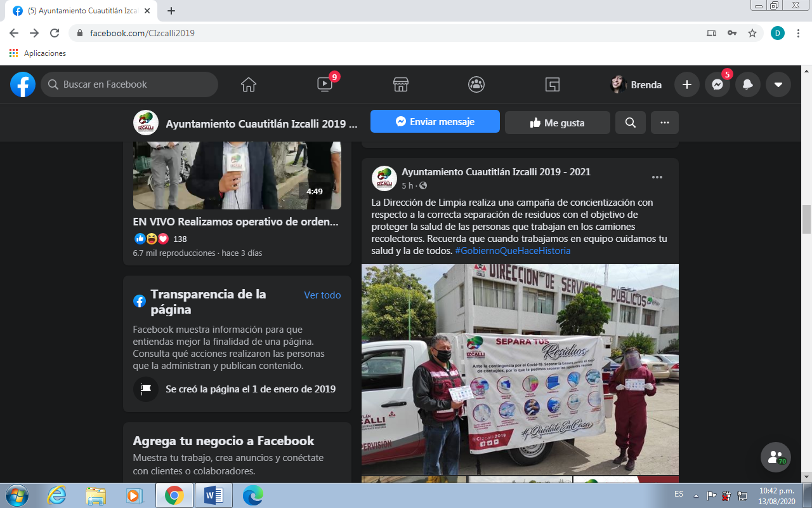The height and width of the screenshot is (508, 812).
Task: Click the 138 reactions count
Action: [x=180, y=239]
